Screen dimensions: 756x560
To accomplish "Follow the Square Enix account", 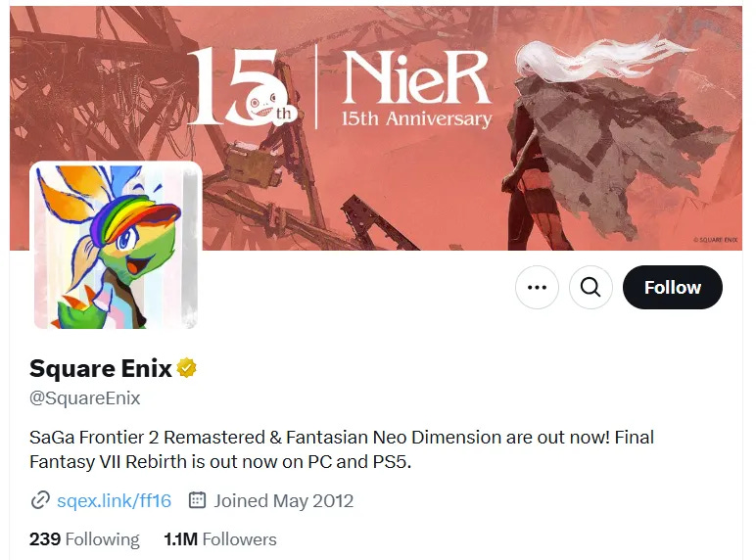I will (x=673, y=287).
